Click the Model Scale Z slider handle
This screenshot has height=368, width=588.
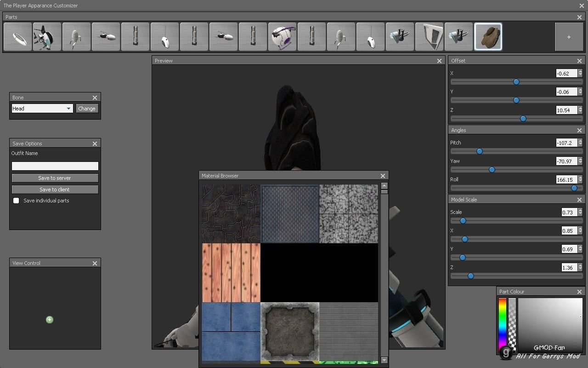click(471, 276)
